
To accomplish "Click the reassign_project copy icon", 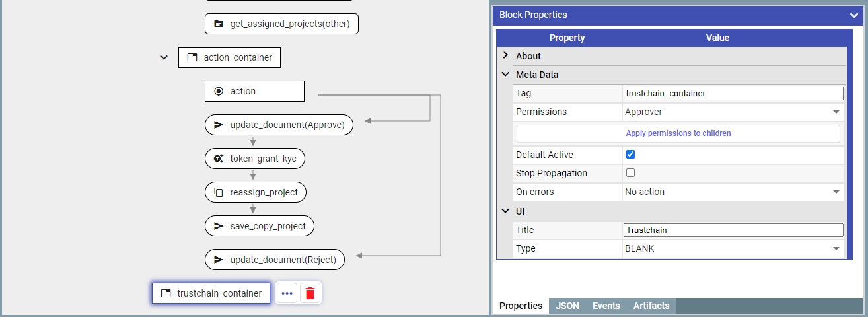I will 219,193.
